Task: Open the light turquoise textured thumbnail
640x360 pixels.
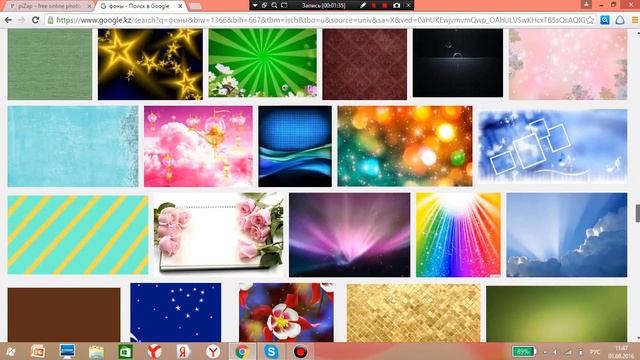Action: [x=73, y=146]
